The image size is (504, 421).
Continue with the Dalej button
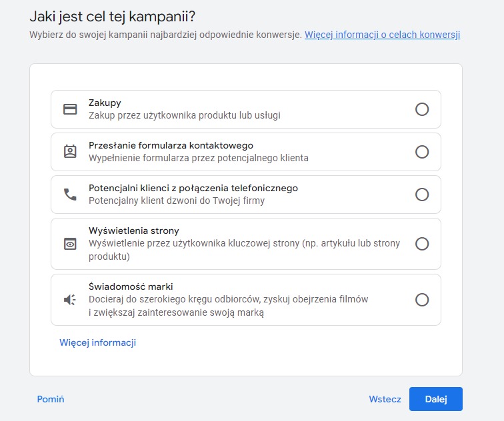435,399
